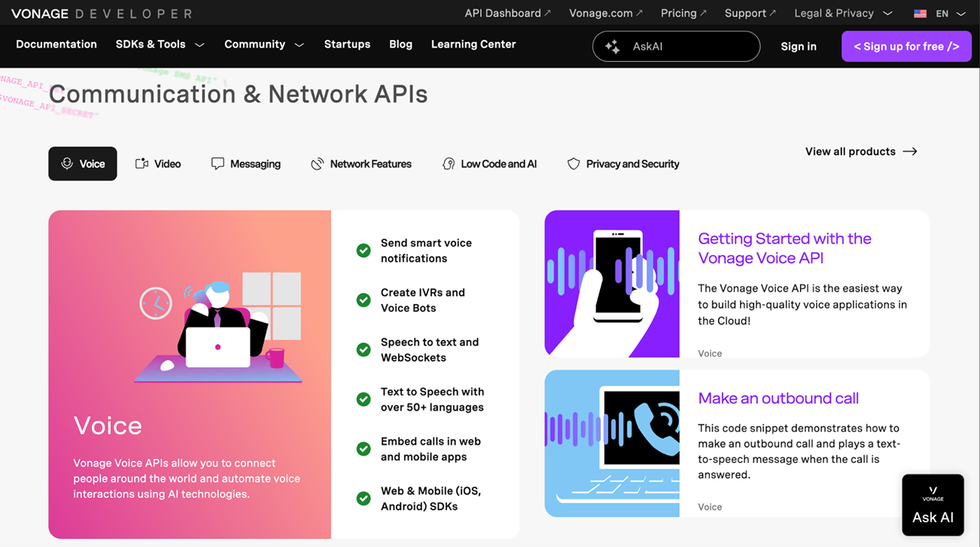Screen dimensions: 980x547
Task: Click the microphone icon in Voice tab
Action: click(67, 163)
